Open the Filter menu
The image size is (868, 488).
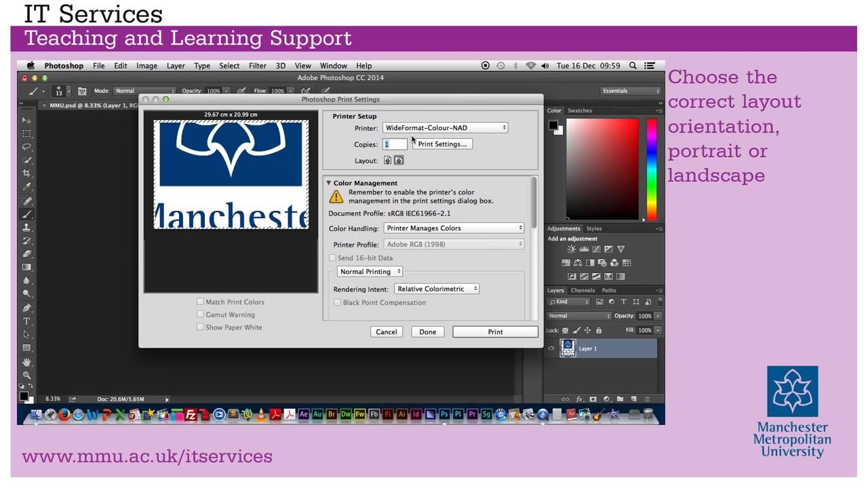coord(258,66)
